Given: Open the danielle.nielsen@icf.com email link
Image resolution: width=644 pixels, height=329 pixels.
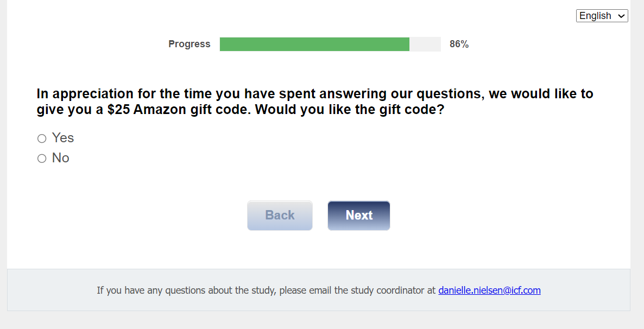Looking at the screenshot, I should 489,290.
